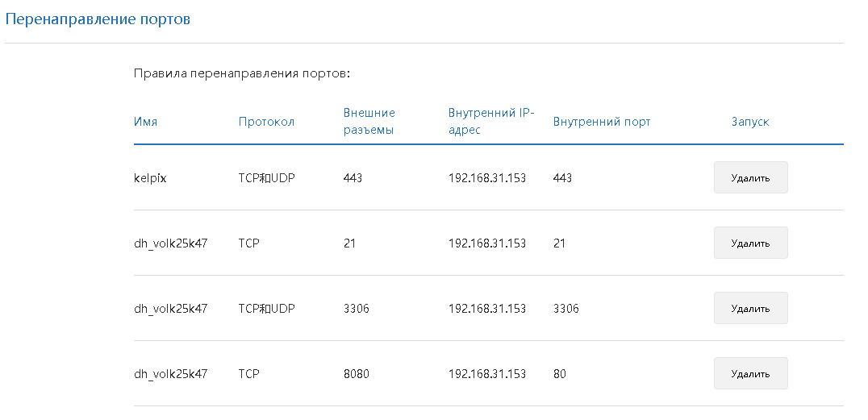Select the kelpix name cell
Screen dimensions: 868x420
click(150, 178)
